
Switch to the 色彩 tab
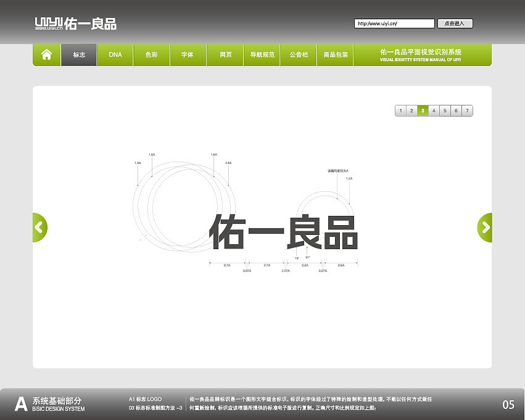[x=152, y=54]
